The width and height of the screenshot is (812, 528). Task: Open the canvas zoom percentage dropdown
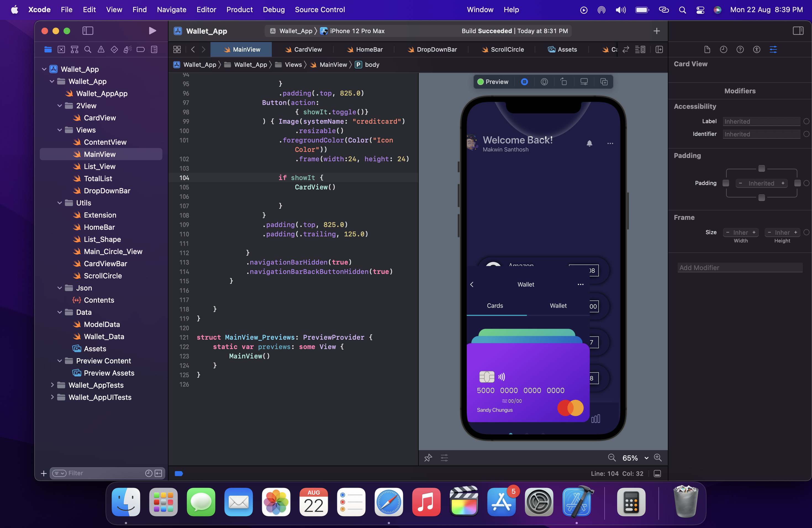635,458
